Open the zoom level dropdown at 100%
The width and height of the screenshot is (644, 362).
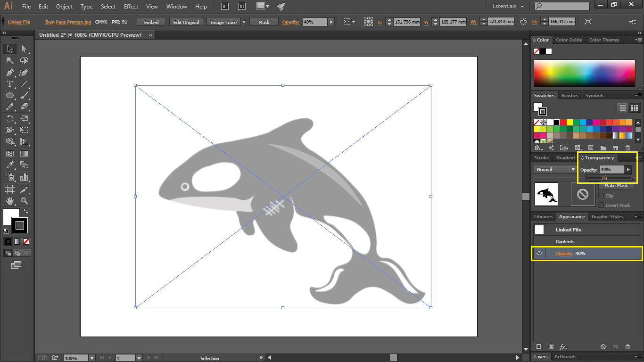[x=92, y=358]
